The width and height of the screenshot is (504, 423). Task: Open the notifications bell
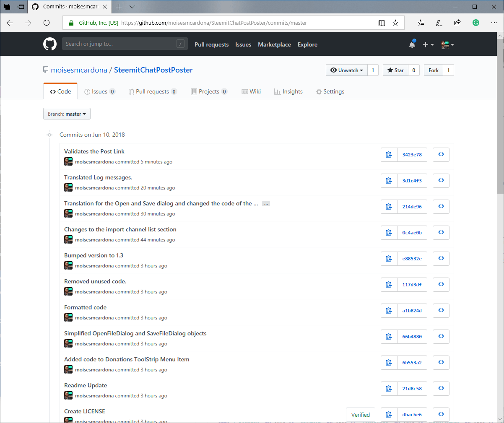point(412,44)
